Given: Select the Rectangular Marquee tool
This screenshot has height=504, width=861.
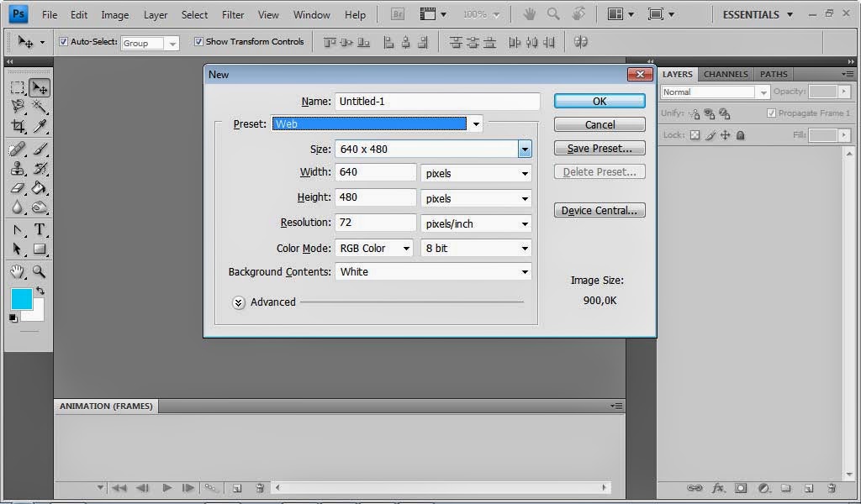Looking at the screenshot, I should coord(18,87).
